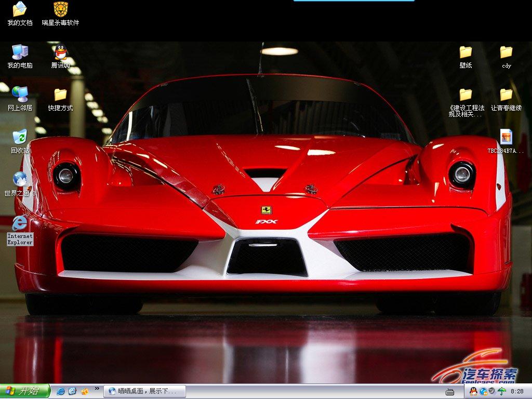Open the cdy folder

click(x=506, y=52)
